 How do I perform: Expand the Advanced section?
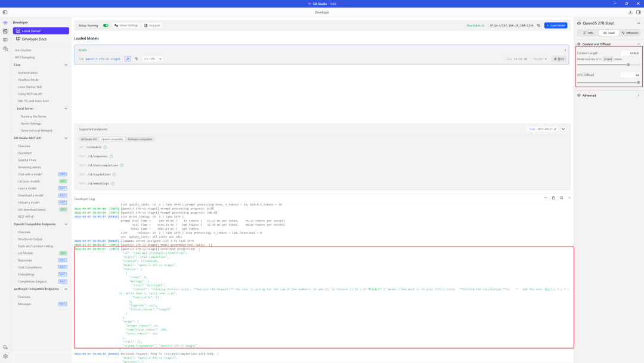coord(608,96)
